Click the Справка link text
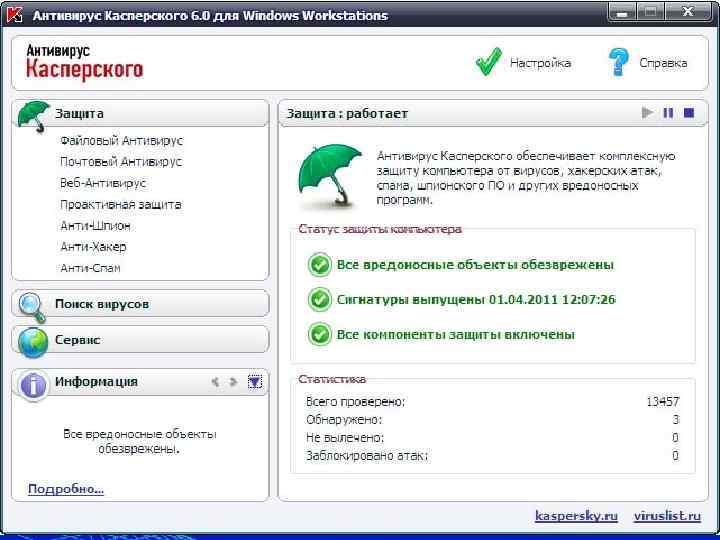 (663, 63)
